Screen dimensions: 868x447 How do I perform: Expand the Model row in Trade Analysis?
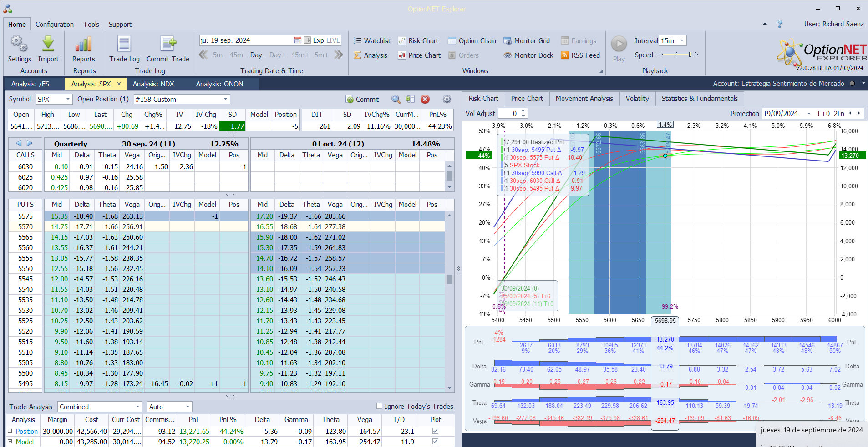tap(10, 442)
